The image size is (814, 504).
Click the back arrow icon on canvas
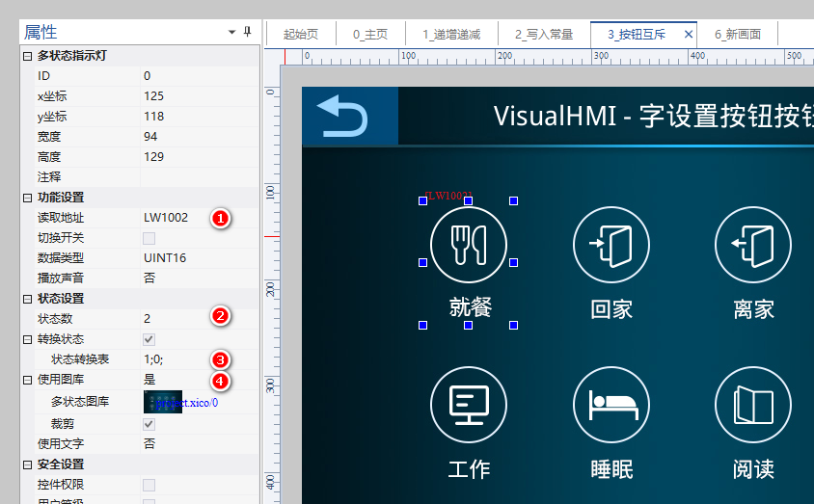point(342,115)
